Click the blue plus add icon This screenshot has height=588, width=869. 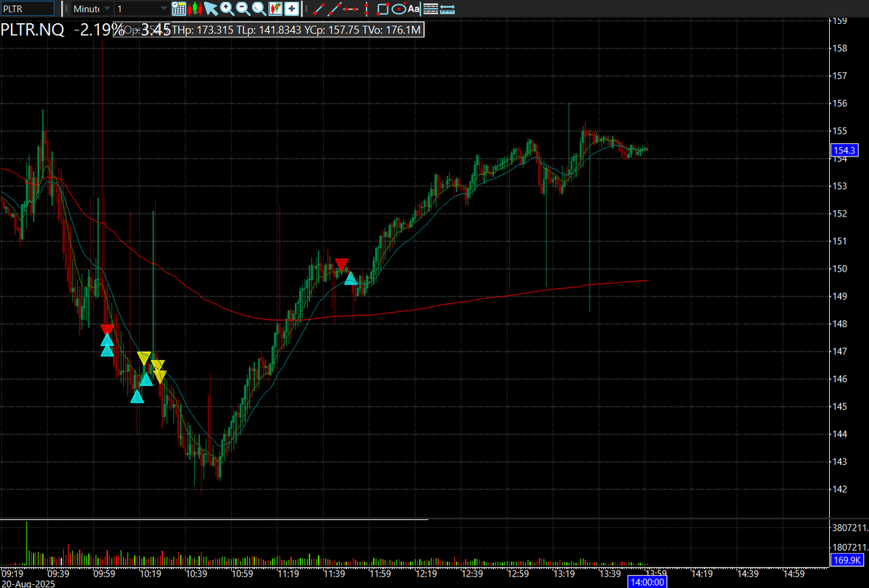(x=291, y=9)
